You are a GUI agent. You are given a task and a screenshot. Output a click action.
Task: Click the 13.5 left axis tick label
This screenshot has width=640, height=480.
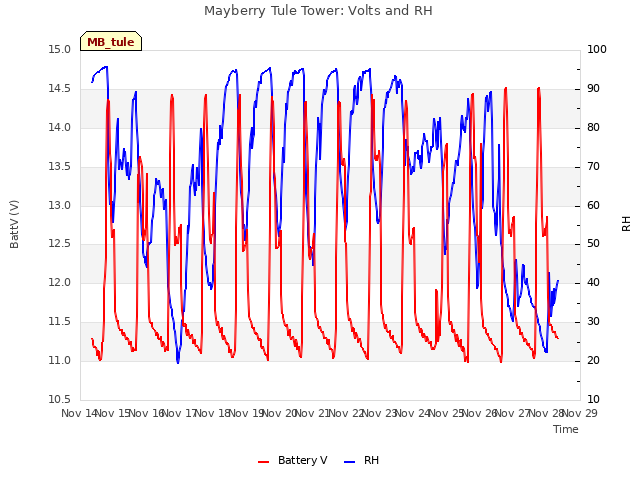pos(59,167)
